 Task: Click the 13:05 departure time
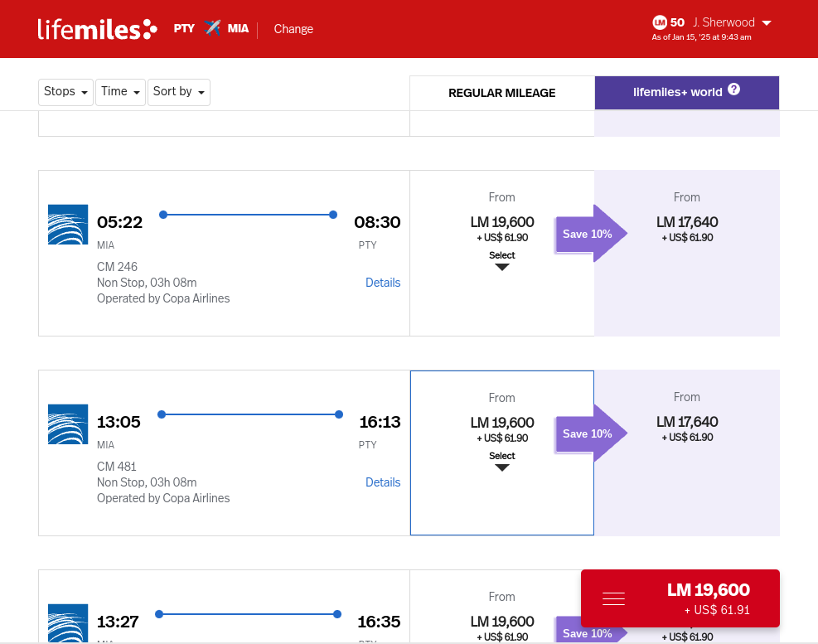(x=119, y=422)
